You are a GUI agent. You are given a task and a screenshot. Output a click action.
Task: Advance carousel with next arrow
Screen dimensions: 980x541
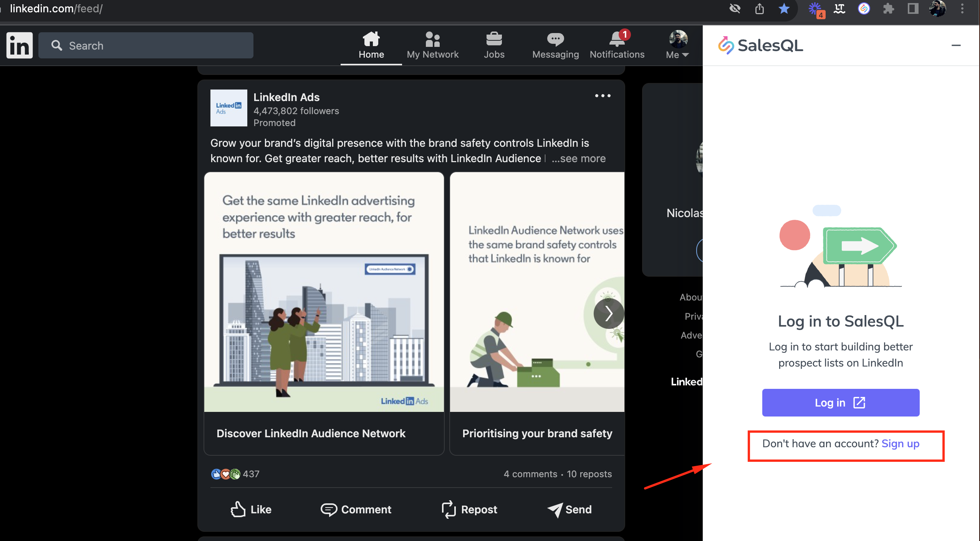pos(609,314)
